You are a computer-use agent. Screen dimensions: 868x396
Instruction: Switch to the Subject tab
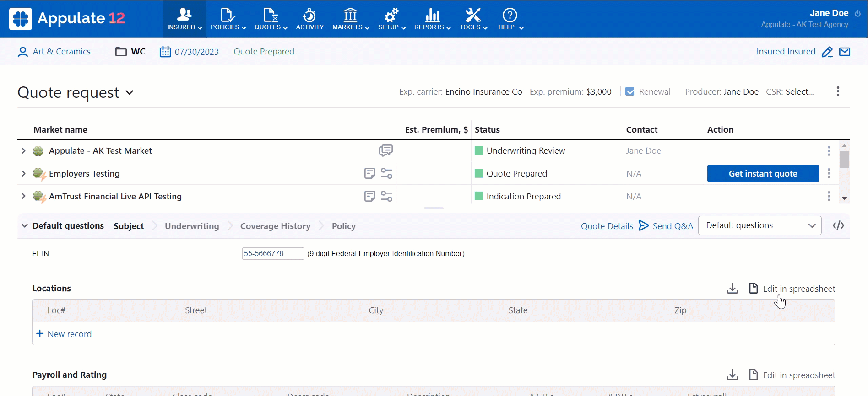click(129, 226)
